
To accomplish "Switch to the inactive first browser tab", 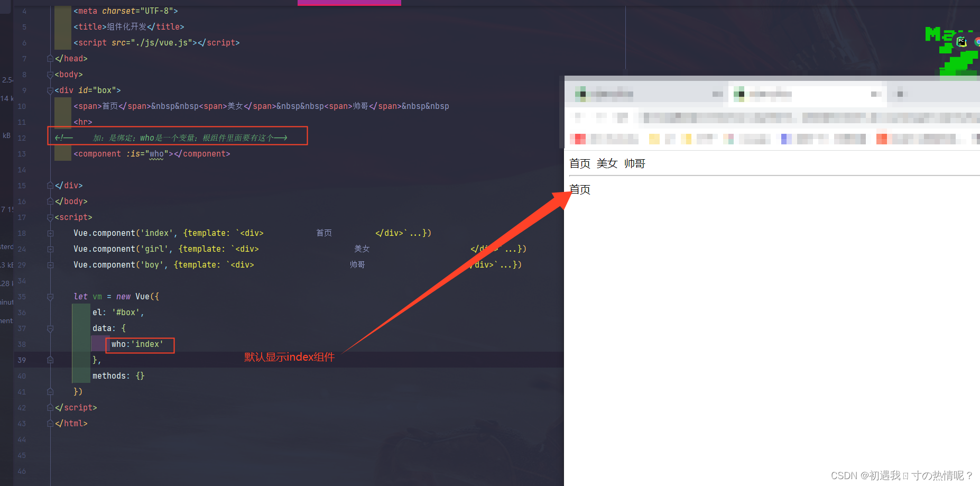I will 648,94.
